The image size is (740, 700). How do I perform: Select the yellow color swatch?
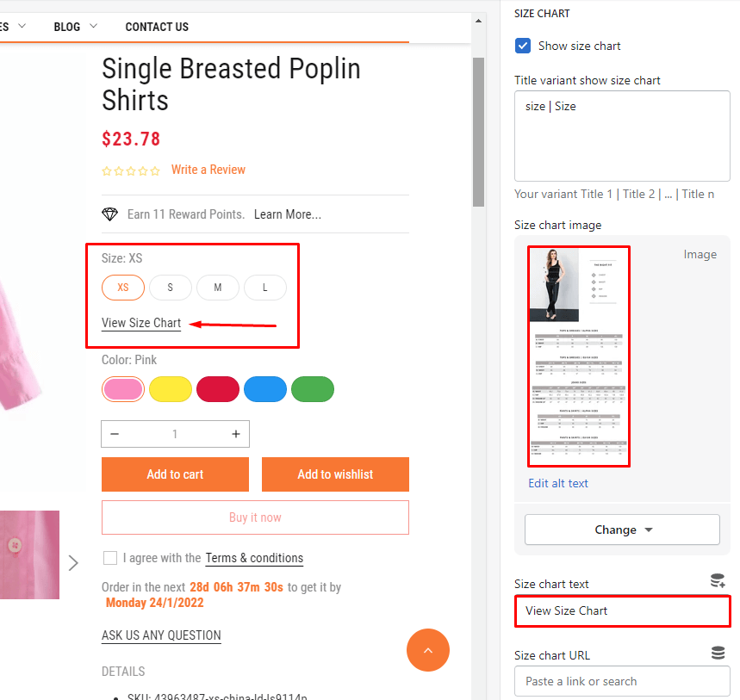[171, 389]
